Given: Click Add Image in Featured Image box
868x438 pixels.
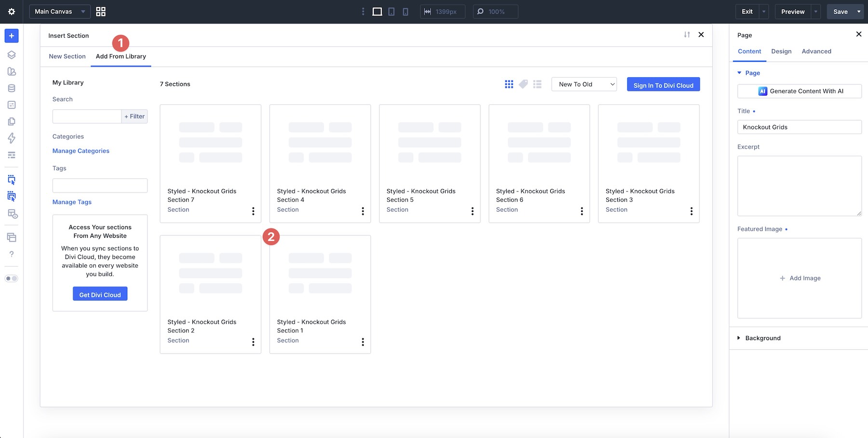Looking at the screenshot, I should point(800,278).
